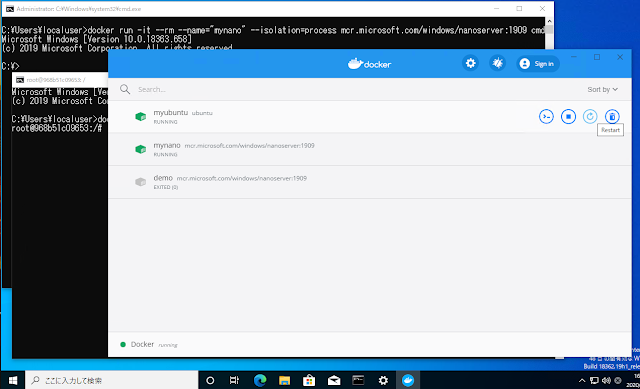This screenshot has height=389, width=640.
Task: Maximize the Docker dashboard window
Action: pos(597,57)
